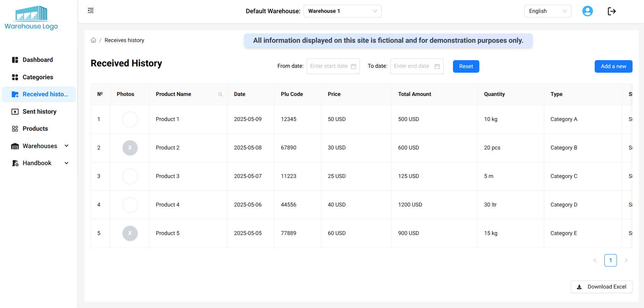This screenshot has height=308, width=644.
Task: Click the logout icon
Action: [x=612, y=11]
